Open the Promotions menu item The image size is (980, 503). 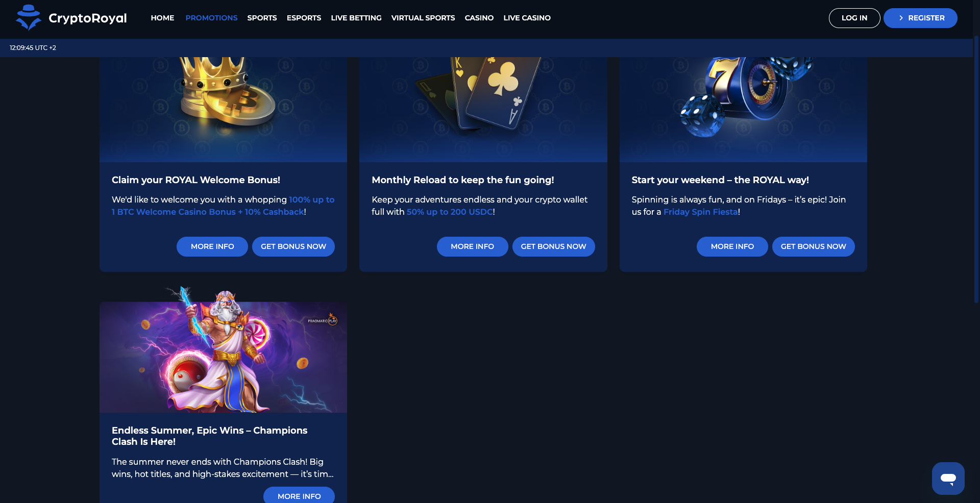(x=211, y=18)
